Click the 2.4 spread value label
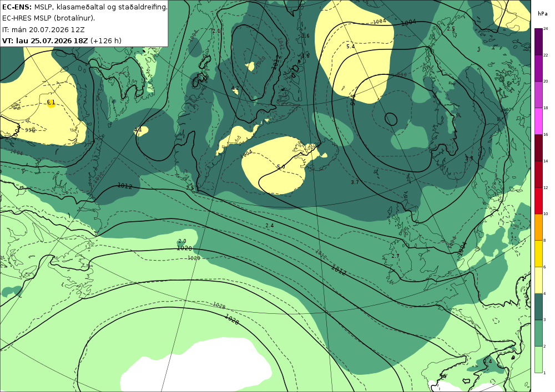 click(269, 226)
